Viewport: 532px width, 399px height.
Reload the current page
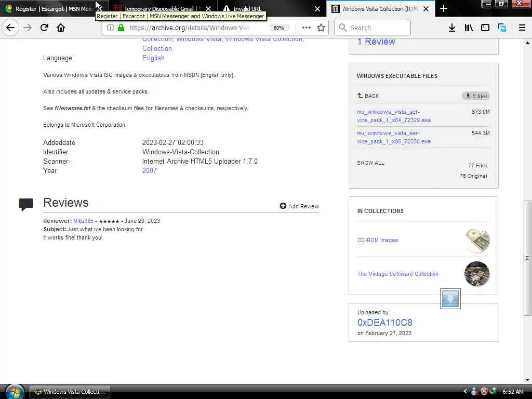click(44, 28)
